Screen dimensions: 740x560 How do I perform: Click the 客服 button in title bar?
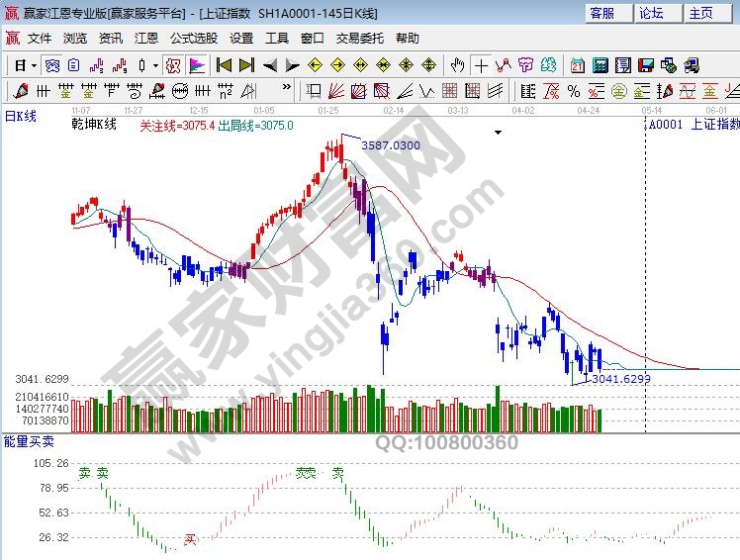pos(601,13)
